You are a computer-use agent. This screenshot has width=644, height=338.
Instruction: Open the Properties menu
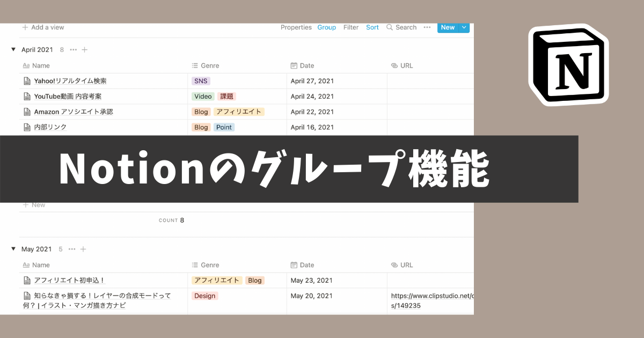coord(296,27)
